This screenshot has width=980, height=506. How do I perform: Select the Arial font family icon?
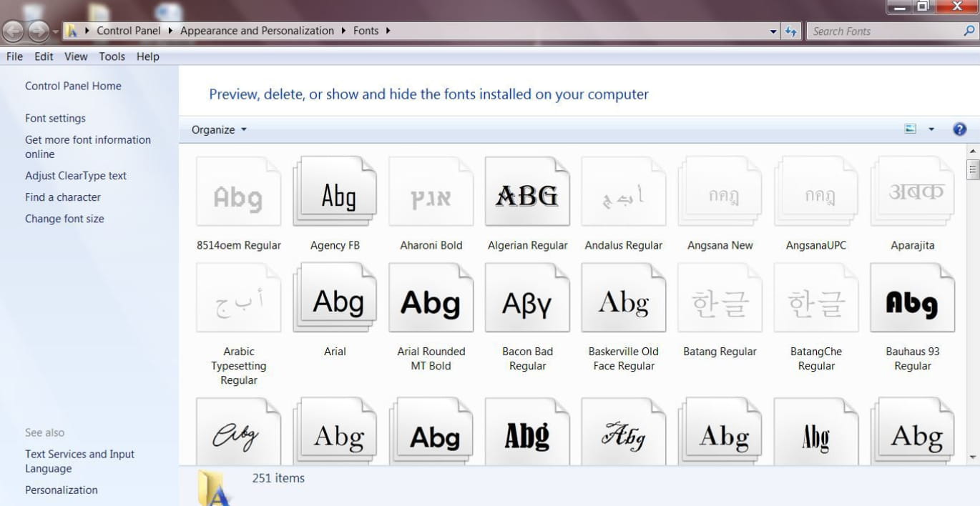coord(335,298)
